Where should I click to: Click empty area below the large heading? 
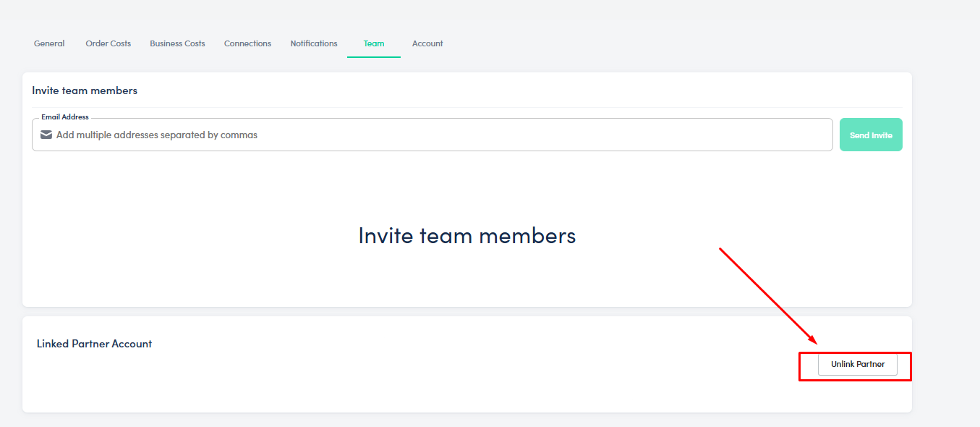point(467,279)
